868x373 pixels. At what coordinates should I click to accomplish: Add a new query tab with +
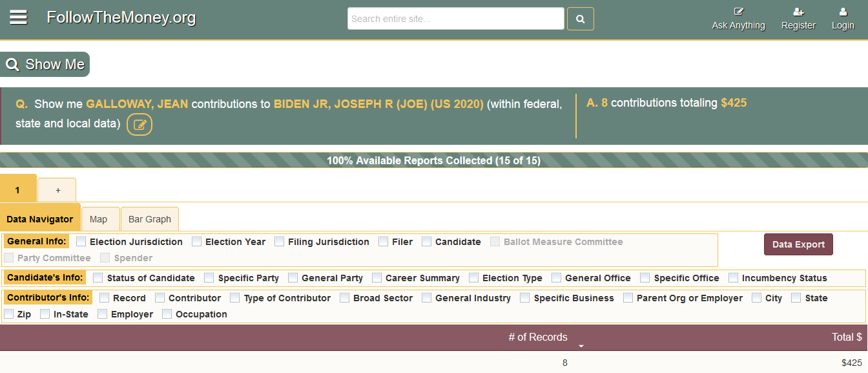tap(57, 190)
